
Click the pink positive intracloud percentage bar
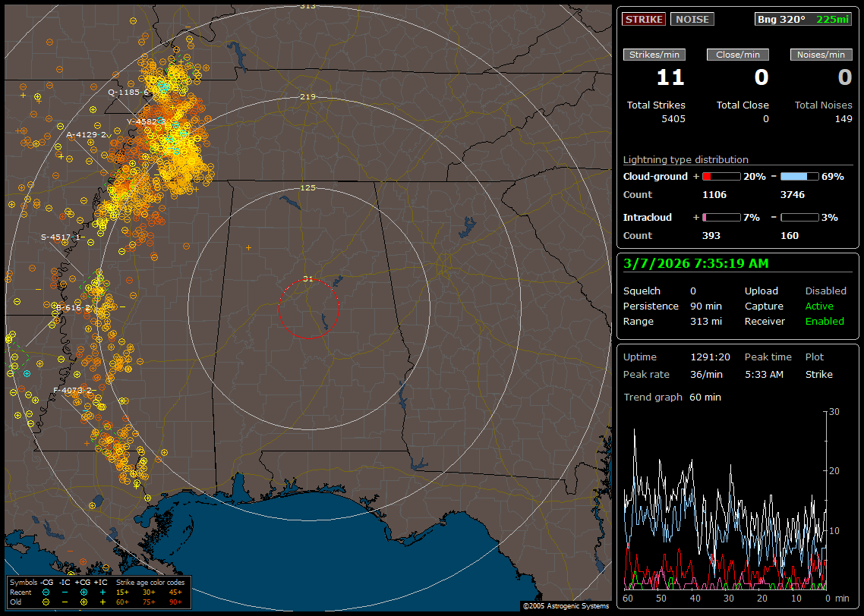click(721, 217)
